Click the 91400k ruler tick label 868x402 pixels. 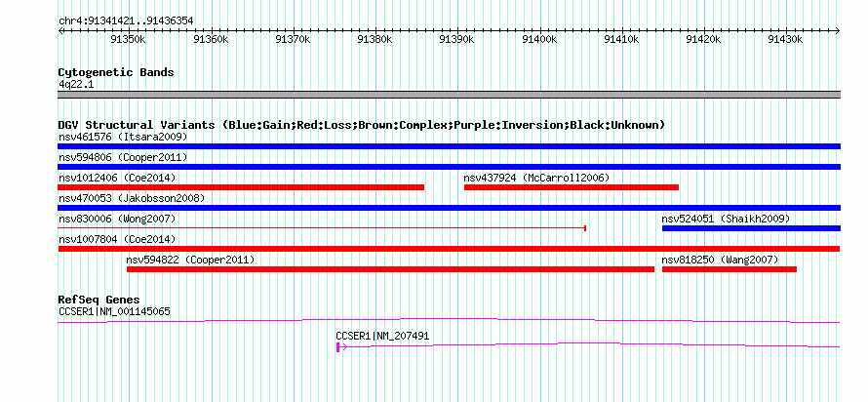tap(539, 39)
